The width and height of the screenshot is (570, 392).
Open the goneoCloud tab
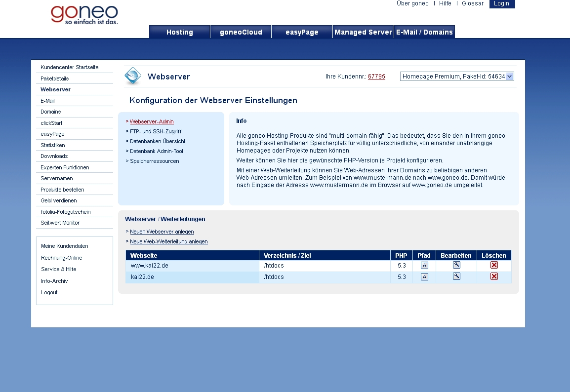(x=241, y=32)
